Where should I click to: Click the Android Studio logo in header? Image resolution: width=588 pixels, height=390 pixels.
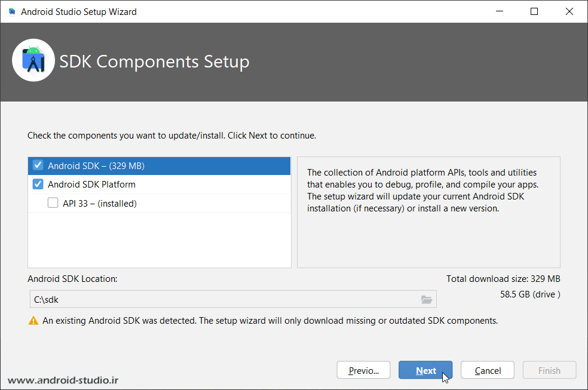pos(33,60)
